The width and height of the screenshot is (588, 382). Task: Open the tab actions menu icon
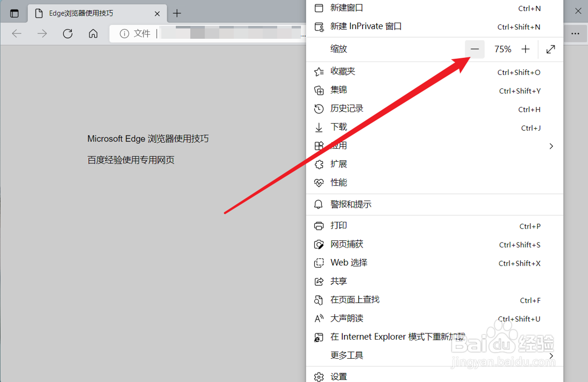point(14,14)
